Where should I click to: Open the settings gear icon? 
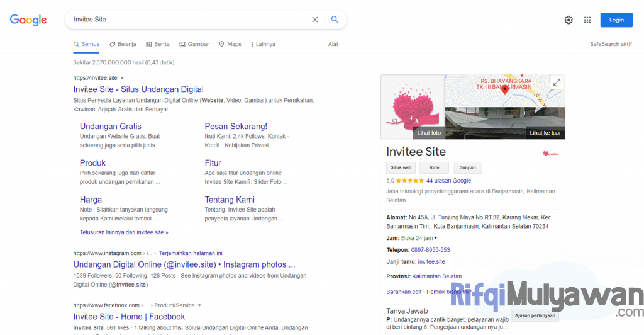coord(569,20)
